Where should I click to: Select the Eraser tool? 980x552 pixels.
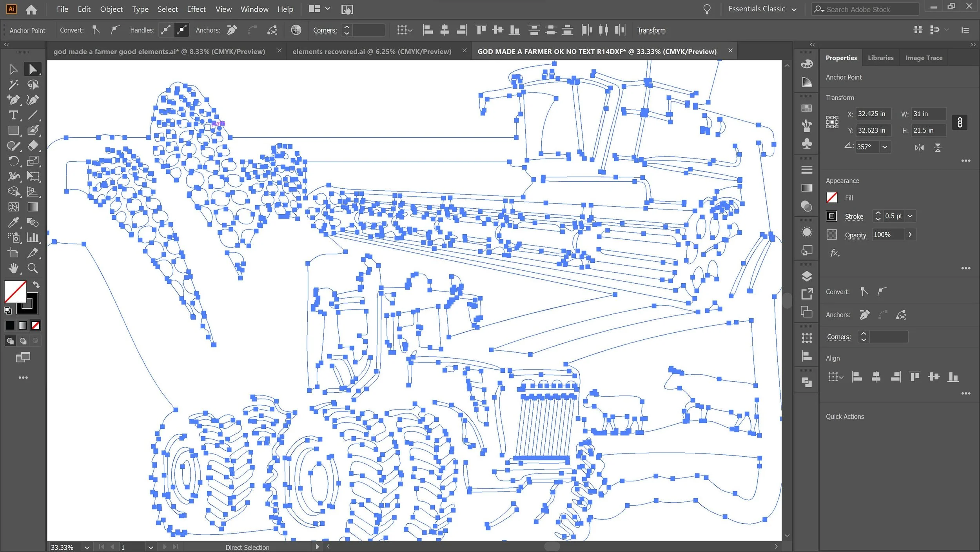pyautogui.click(x=33, y=146)
